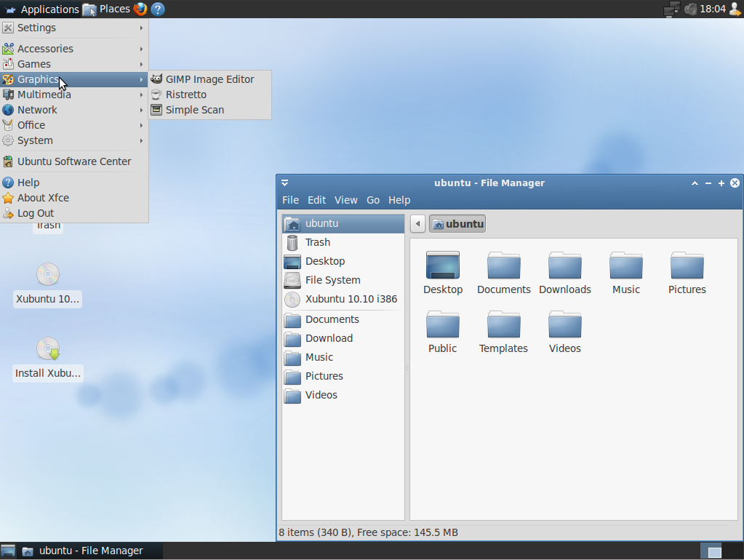Launch GIMP Image Editor from Graphics submenu
Viewport: 744px width, 560px height.
209,79
